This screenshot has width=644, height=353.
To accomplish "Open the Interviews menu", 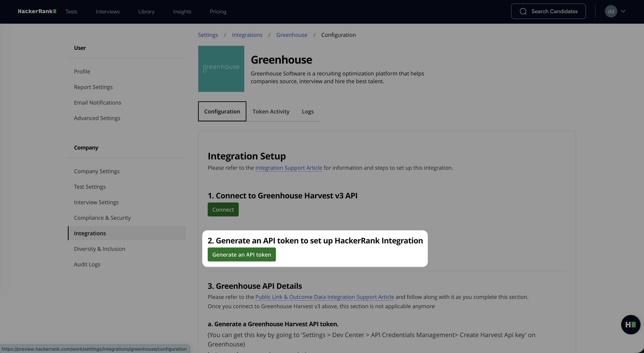I will click(x=108, y=11).
